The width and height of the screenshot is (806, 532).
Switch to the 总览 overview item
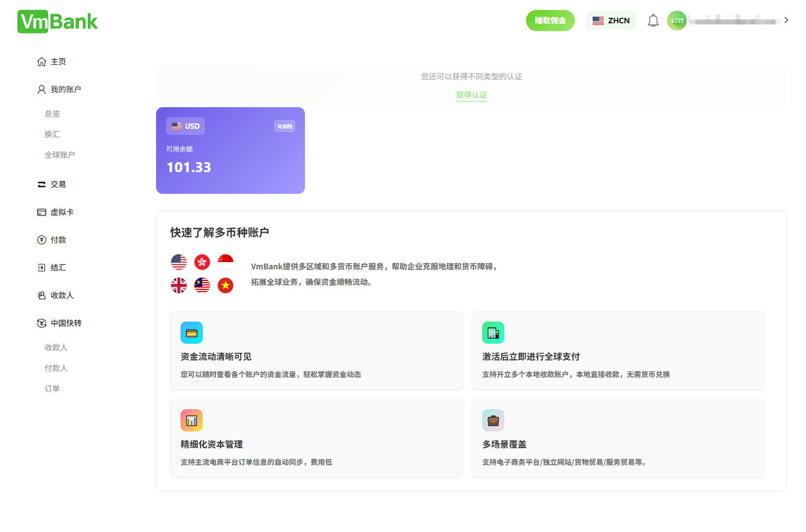[x=52, y=113]
